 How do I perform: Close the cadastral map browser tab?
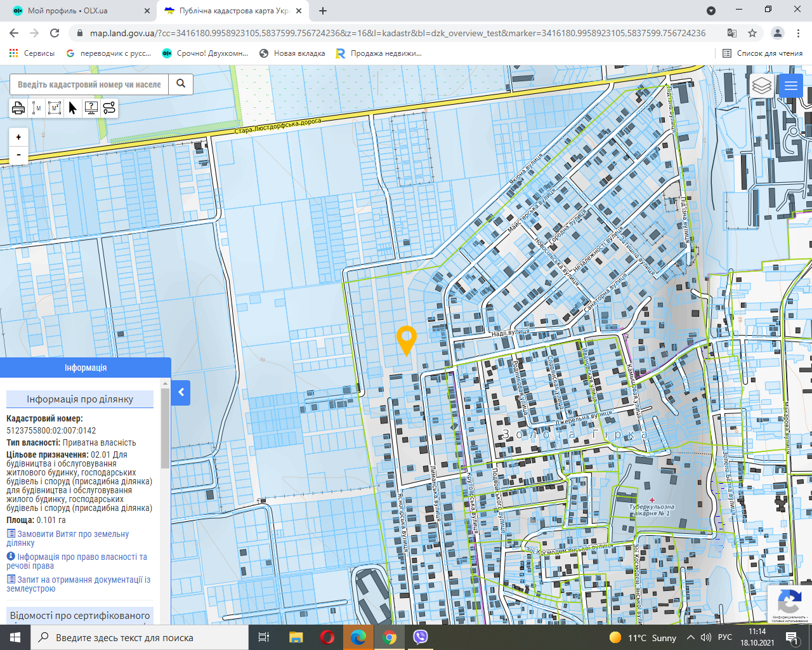[299, 11]
